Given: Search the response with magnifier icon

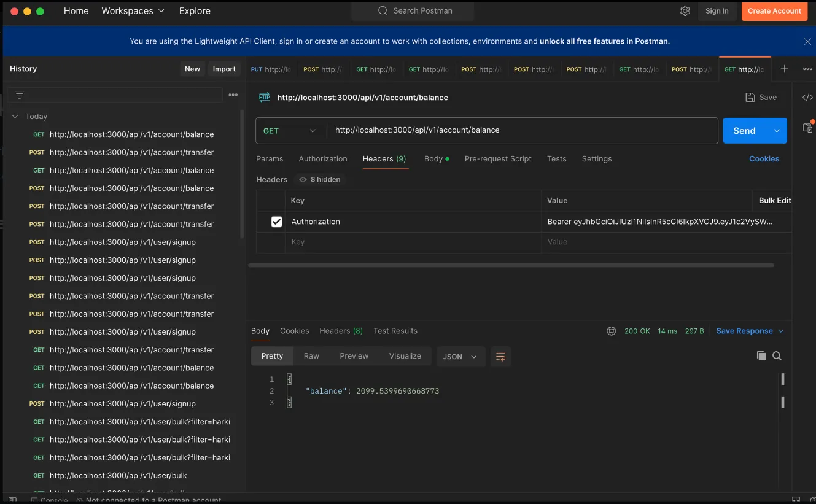Looking at the screenshot, I should click(x=777, y=356).
